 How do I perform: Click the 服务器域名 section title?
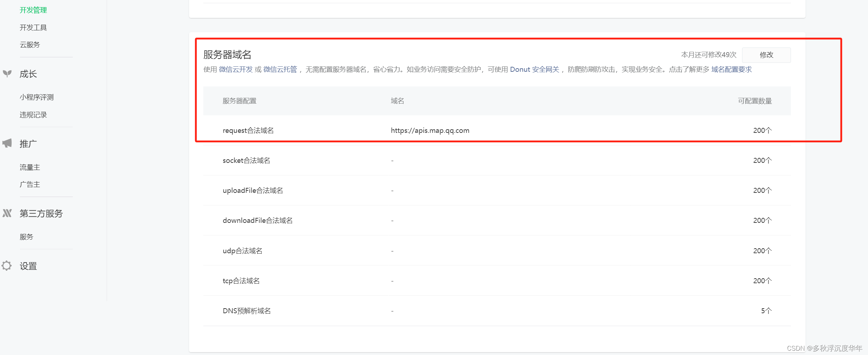click(227, 55)
